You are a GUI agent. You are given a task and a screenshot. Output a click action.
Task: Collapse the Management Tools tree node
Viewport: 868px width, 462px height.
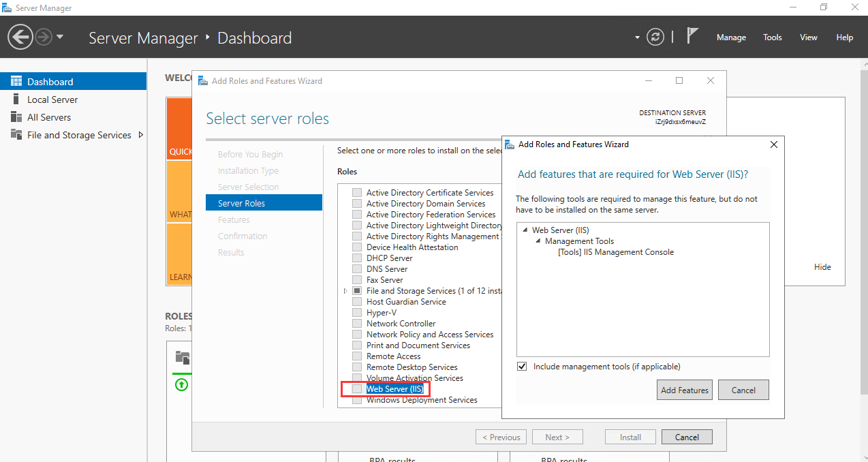[x=538, y=241]
